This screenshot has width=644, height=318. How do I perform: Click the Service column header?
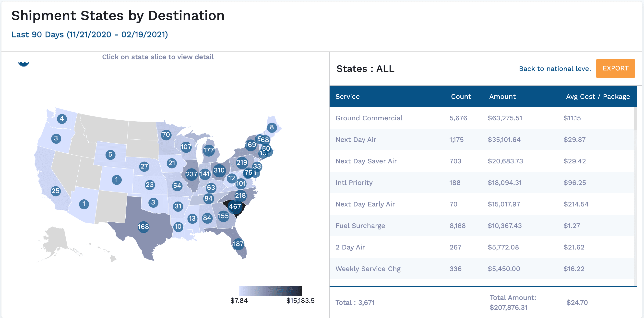point(347,97)
